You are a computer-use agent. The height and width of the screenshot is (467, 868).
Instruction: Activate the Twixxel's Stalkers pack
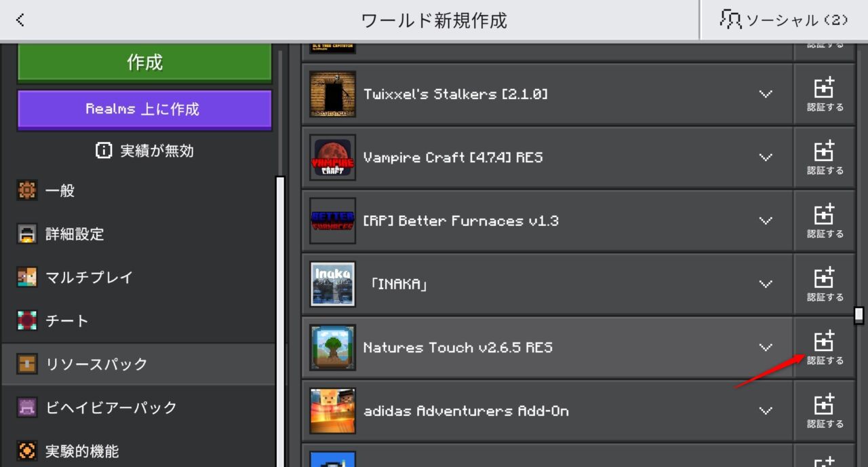pos(825,94)
